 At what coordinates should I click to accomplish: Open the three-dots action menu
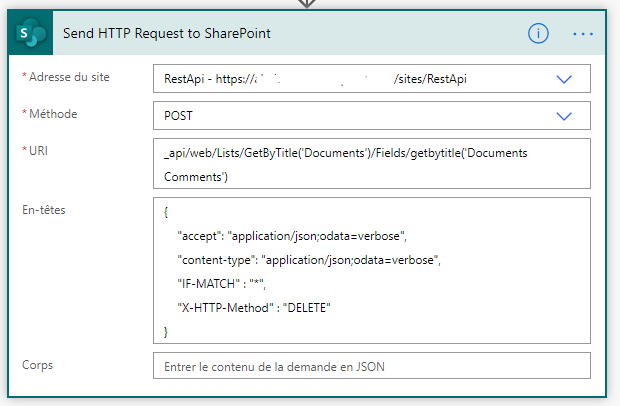pyautogui.click(x=583, y=34)
